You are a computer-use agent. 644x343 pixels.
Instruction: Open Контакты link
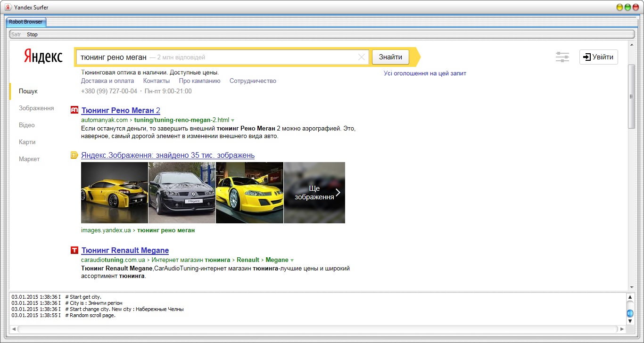(x=156, y=81)
